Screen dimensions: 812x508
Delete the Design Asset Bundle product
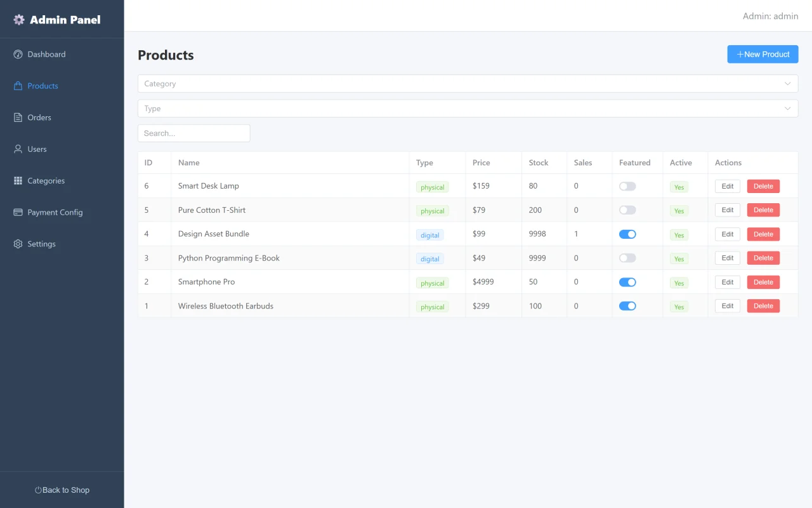[x=763, y=234]
